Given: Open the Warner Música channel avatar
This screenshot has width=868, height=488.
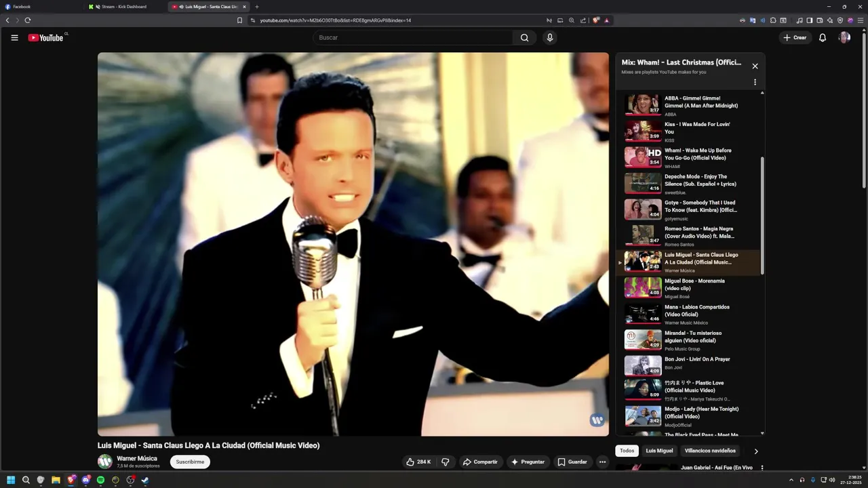Looking at the screenshot, I should pyautogui.click(x=105, y=462).
